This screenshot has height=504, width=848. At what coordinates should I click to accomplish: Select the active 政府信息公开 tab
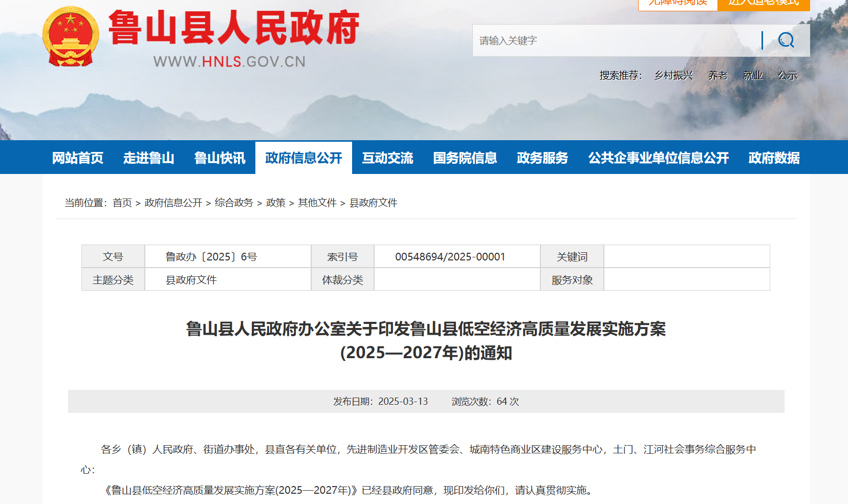coord(303,158)
